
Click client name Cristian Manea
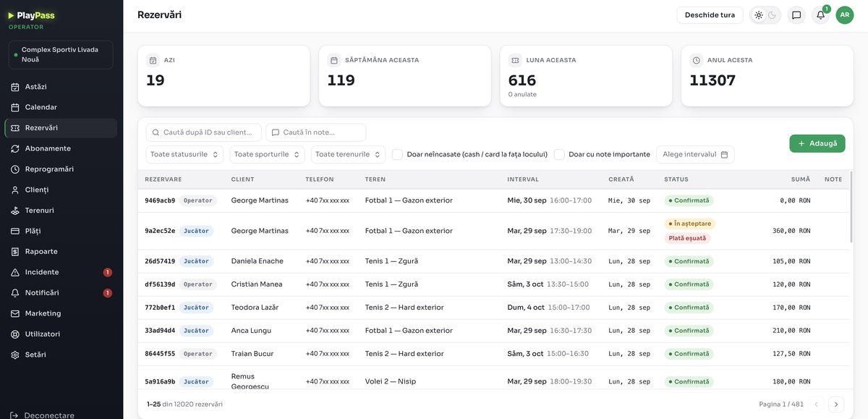coord(257,284)
